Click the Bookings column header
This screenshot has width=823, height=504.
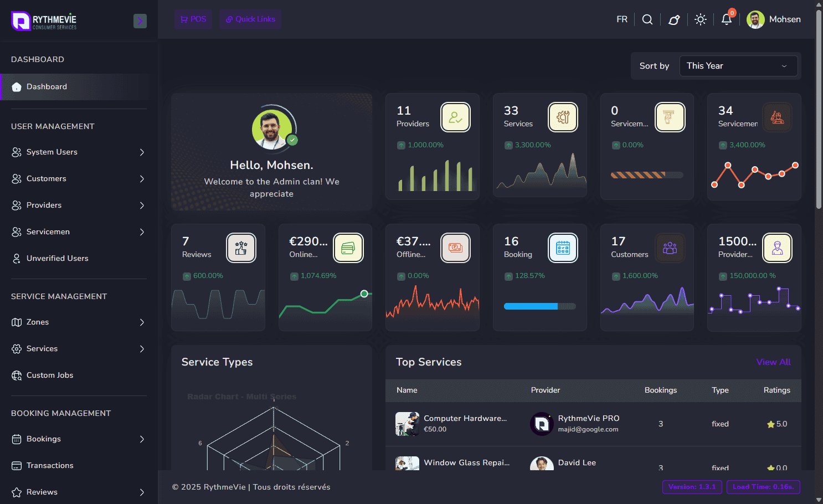(661, 390)
